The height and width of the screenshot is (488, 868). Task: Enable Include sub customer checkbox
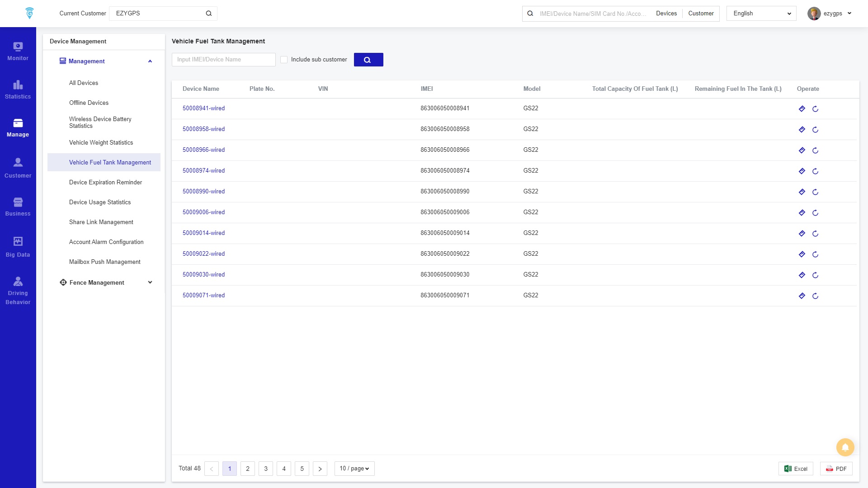(284, 60)
